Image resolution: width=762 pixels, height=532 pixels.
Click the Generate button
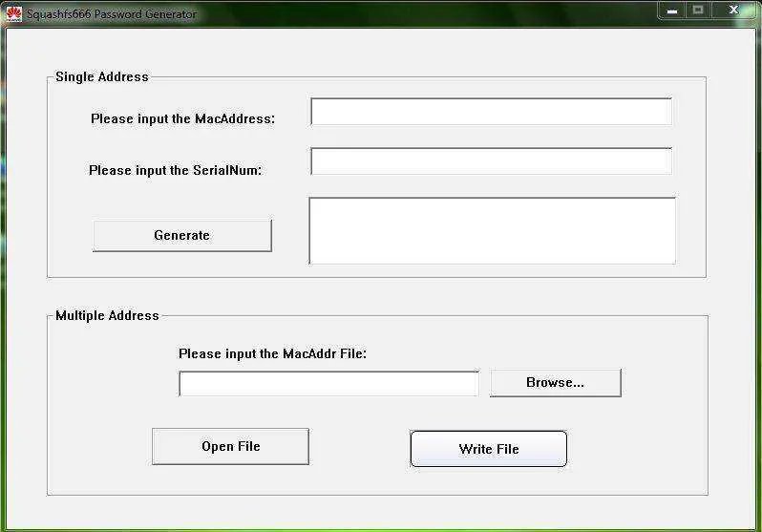tap(181, 235)
